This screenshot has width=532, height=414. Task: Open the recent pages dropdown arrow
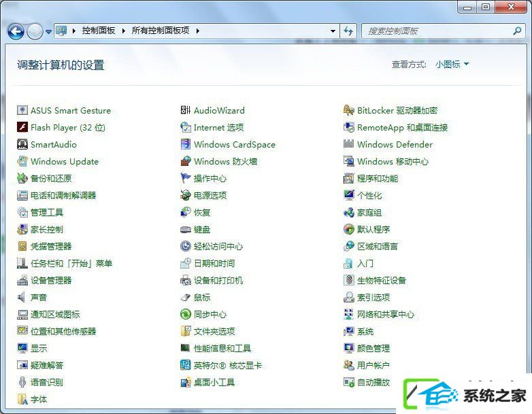(x=48, y=31)
